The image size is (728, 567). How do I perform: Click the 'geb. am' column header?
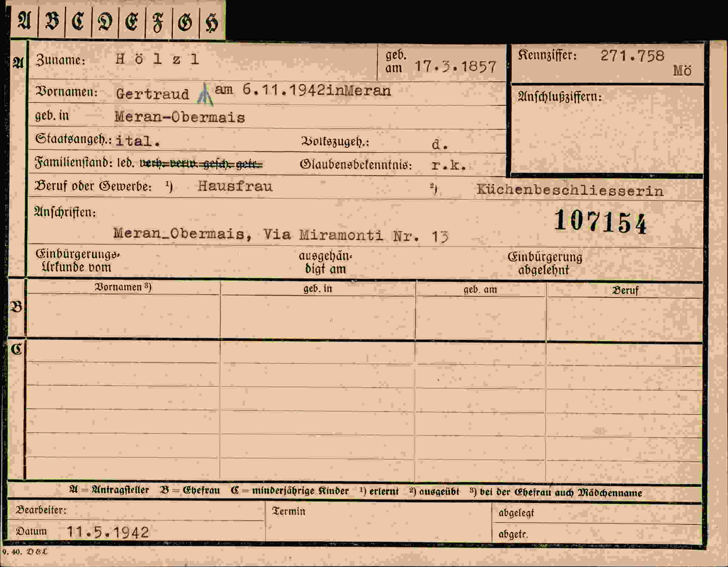[480, 289]
